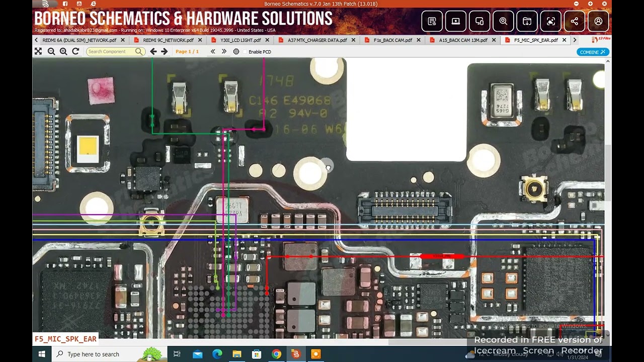Screen dimensions: 644x362
Task: Click the Facebook icon in title bar
Action: (x=65, y=4)
